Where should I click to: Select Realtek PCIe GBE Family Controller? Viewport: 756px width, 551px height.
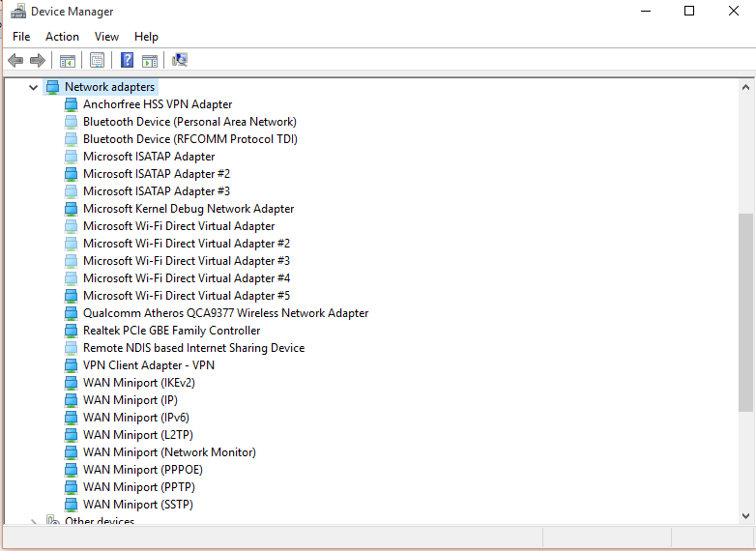click(x=171, y=331)
